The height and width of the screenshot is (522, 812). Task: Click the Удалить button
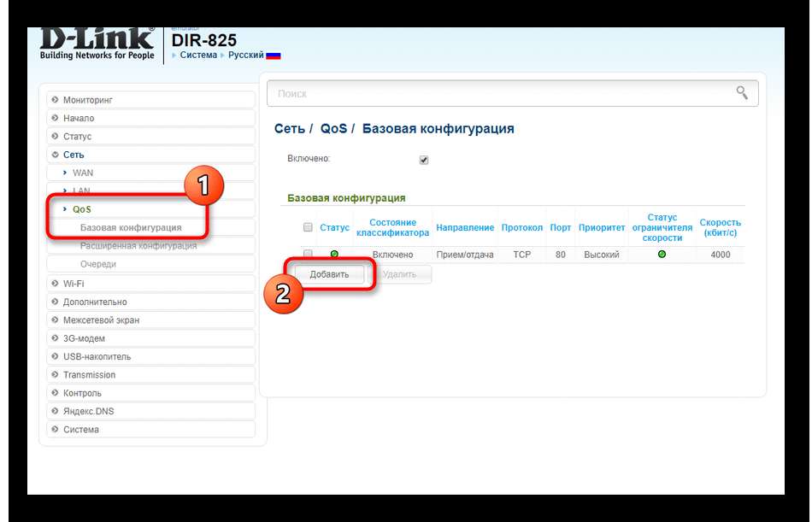pos(399,274)
